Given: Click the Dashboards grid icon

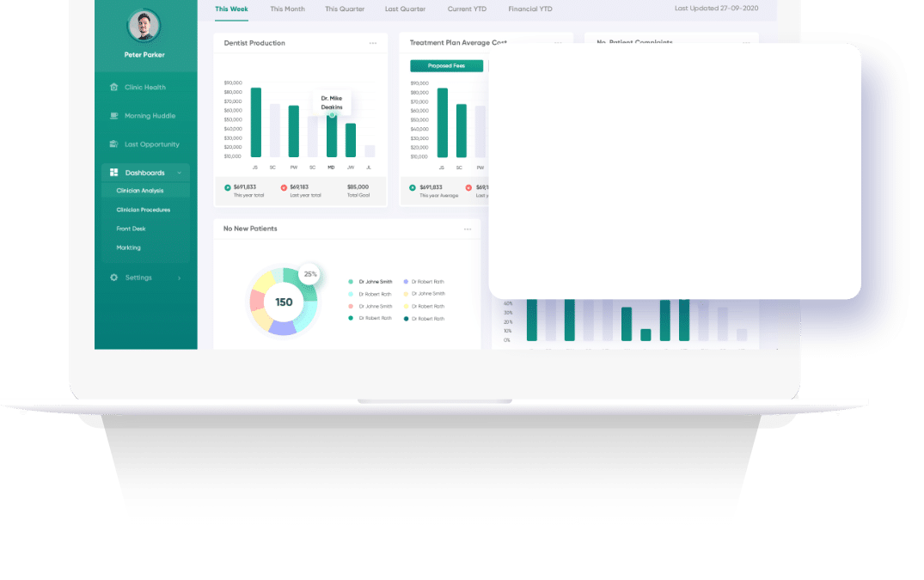Looking at the screenshot, I should tap(114, 173).
